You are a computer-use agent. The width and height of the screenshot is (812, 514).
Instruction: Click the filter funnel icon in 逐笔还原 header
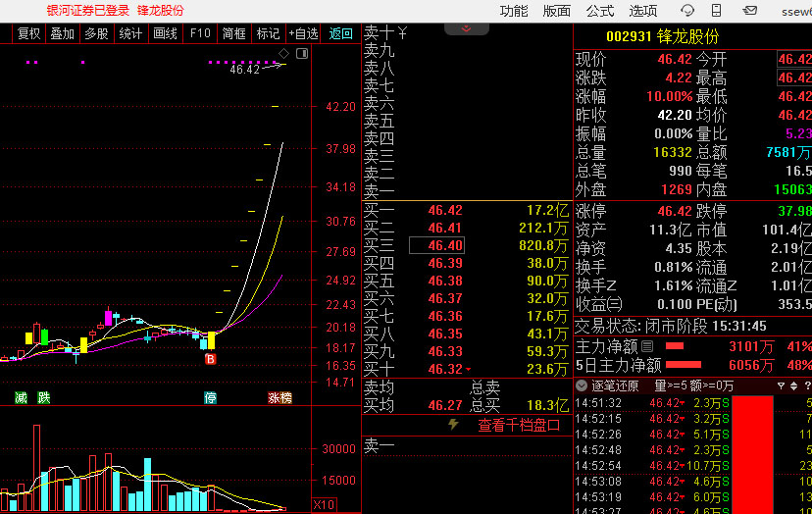[x=781, y=386]
